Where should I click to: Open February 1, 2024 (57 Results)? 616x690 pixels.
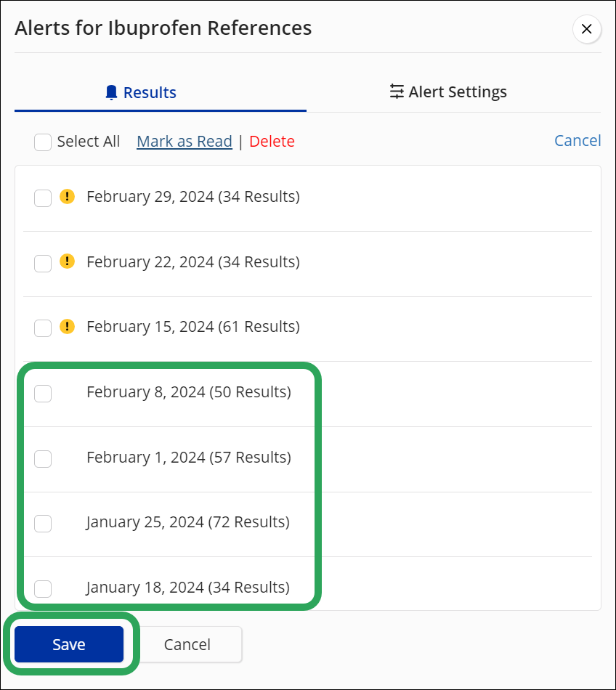coord(189,457)
